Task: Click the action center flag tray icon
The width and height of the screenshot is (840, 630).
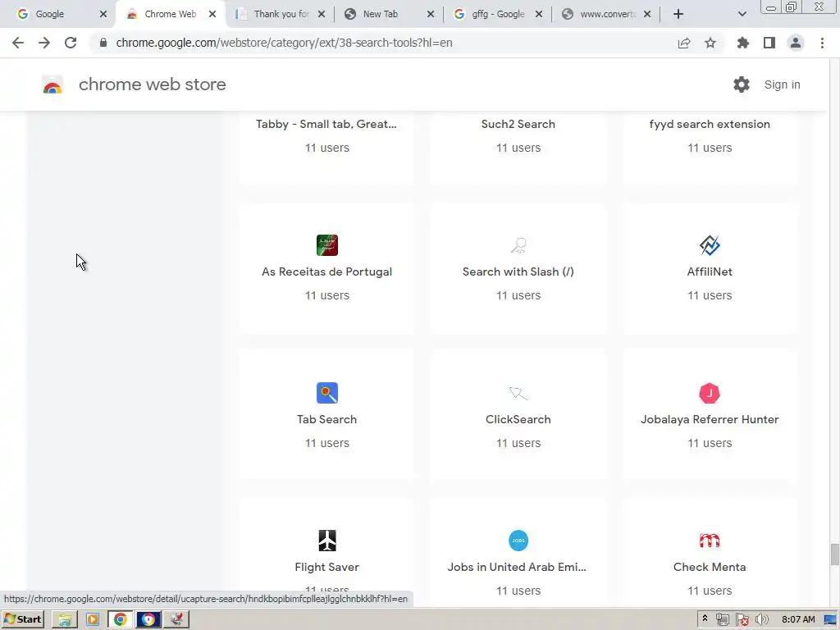Action: (742, 620)
